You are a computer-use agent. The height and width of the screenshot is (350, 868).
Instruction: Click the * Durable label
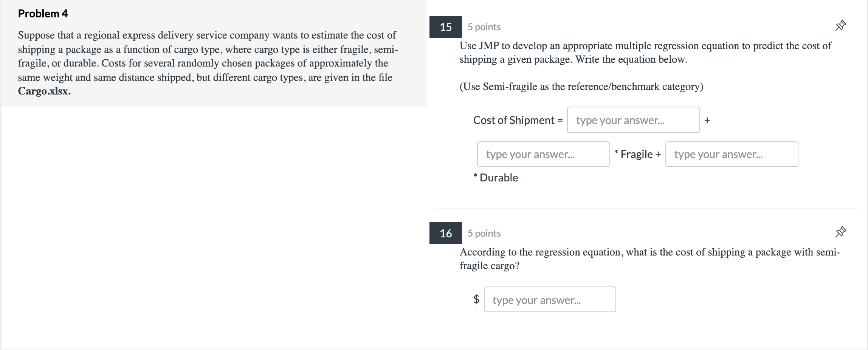[496, 178]
